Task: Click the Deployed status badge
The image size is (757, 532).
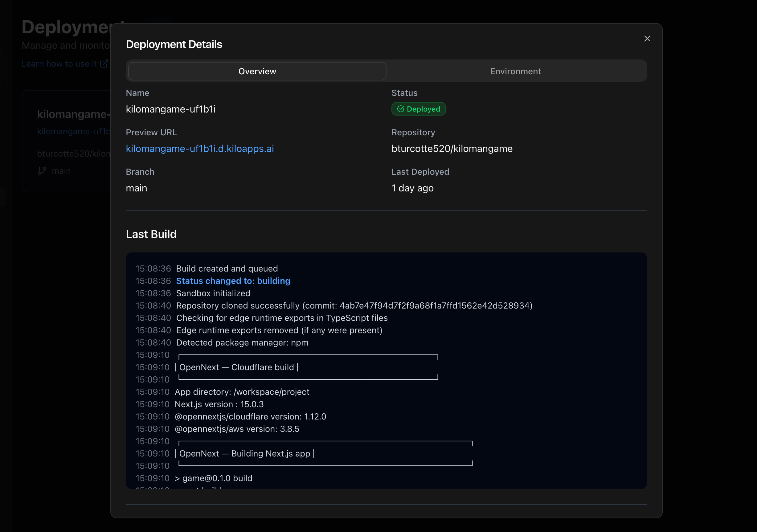Action: (418, 109)
